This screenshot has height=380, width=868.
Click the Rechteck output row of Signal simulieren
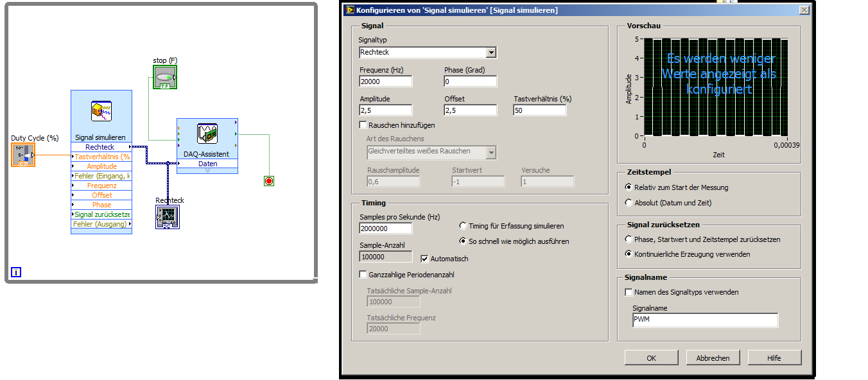click(x=101, y=147)
